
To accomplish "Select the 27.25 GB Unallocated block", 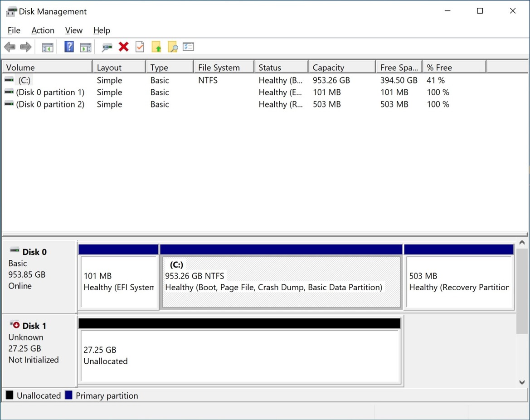I will click(240, 356).
